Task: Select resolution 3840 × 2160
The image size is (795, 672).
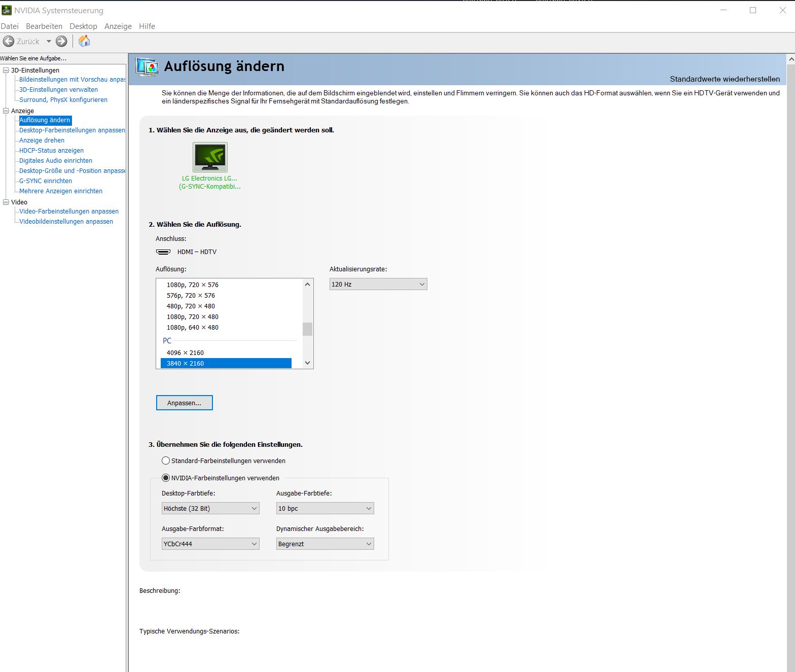Action: tap(226, 363)
